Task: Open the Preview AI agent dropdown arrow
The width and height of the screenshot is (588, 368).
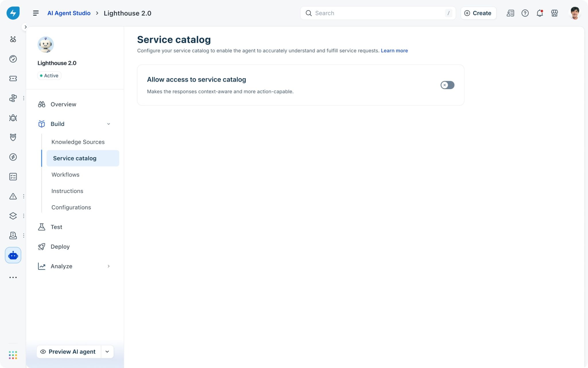Action: tap(107, 352)
